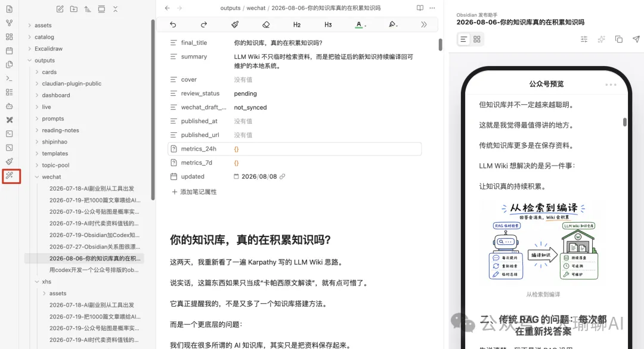
Task: Undo last edit in editing toolbar
Action: [173, 24]
